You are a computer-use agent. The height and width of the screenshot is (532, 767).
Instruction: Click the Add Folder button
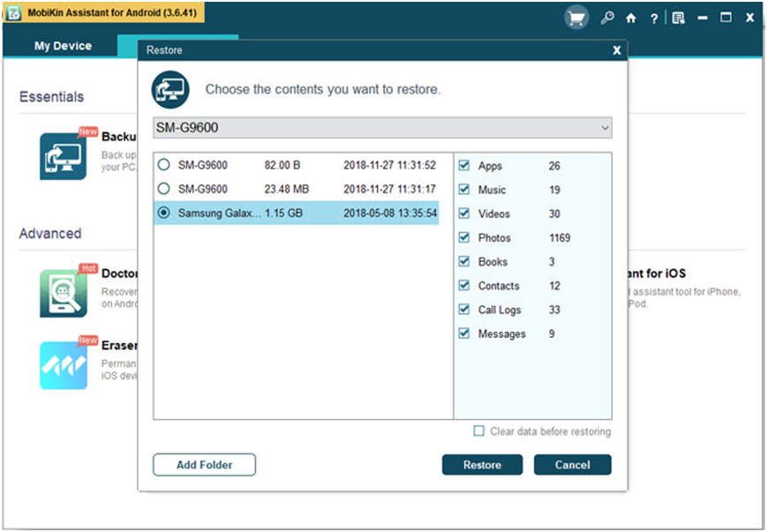pos(204,465)
